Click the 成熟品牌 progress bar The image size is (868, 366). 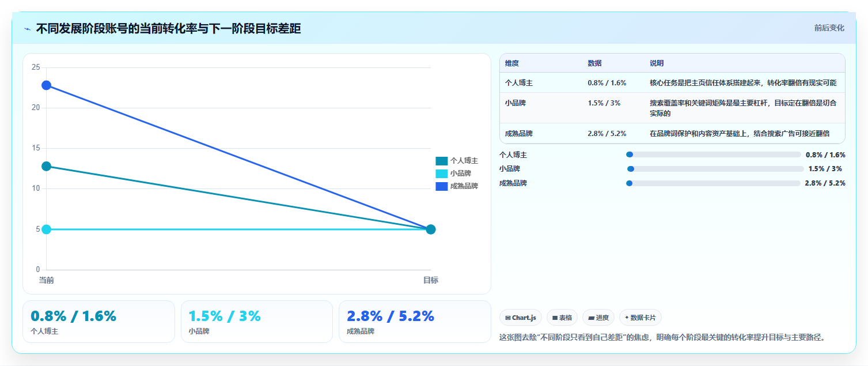(713, 183)
